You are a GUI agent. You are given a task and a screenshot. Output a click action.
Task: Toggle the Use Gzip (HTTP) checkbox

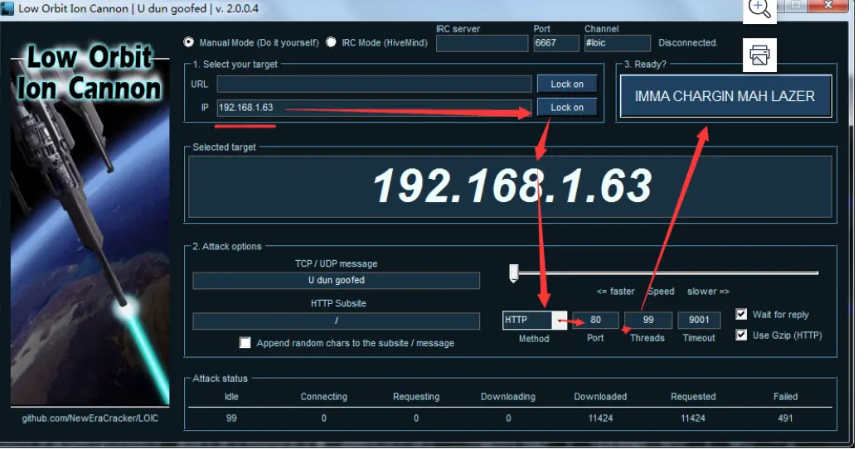[x=740, y=335]
